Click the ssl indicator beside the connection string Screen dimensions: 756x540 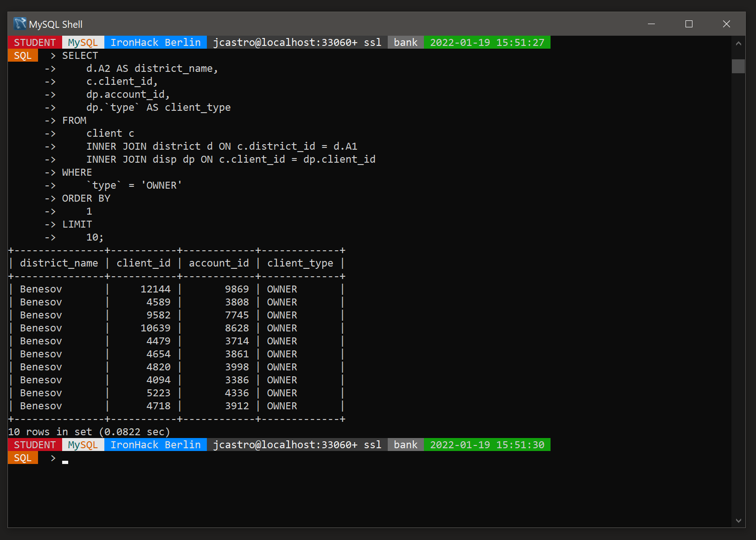(x=372, y=42)
